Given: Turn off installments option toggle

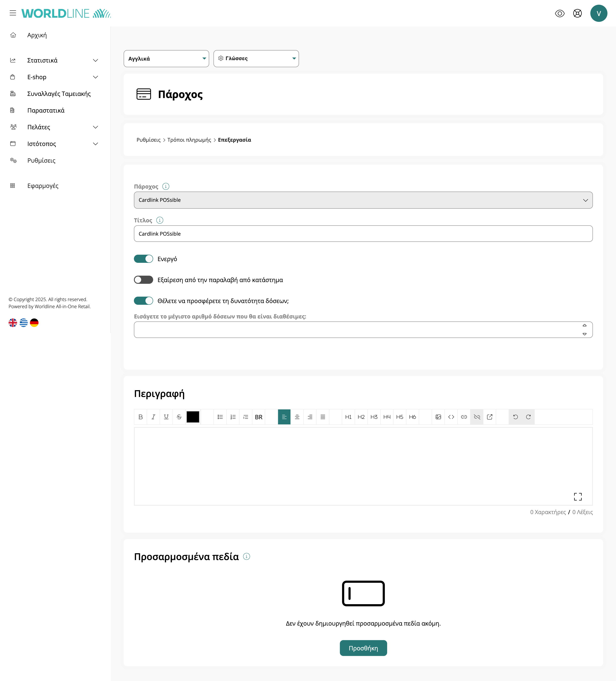Looking at the screenshot, I should pos(144,301).
